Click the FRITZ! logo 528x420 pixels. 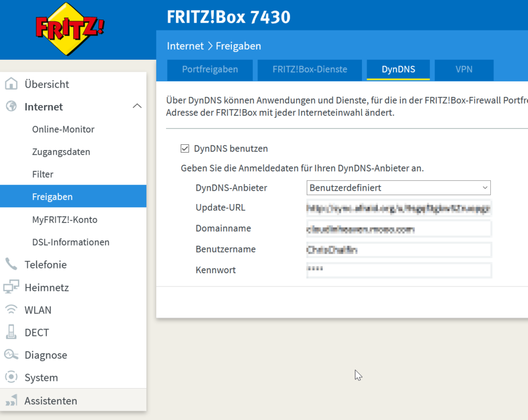point(70,29)
